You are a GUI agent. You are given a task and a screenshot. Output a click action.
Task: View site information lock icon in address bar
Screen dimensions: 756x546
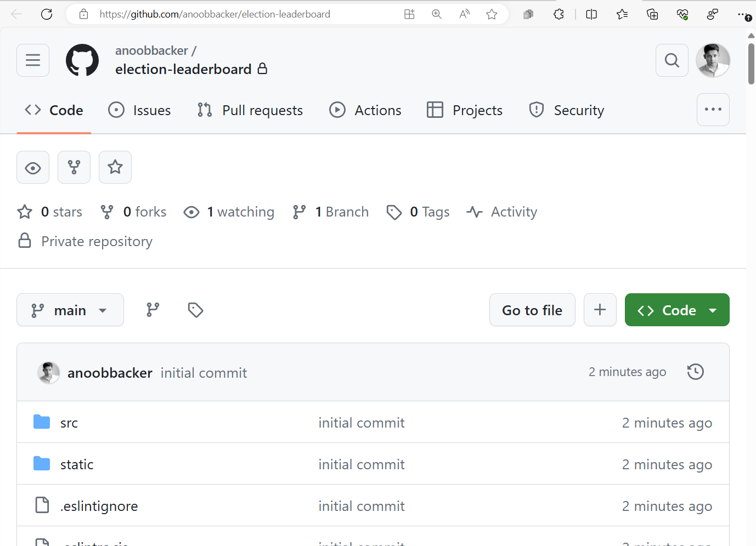pos(83,14)
